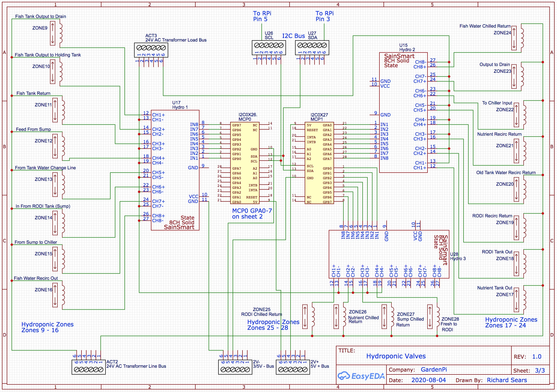
Task: Select the U15 Hydro 2 relay board
Action: (x=403, y=112)
